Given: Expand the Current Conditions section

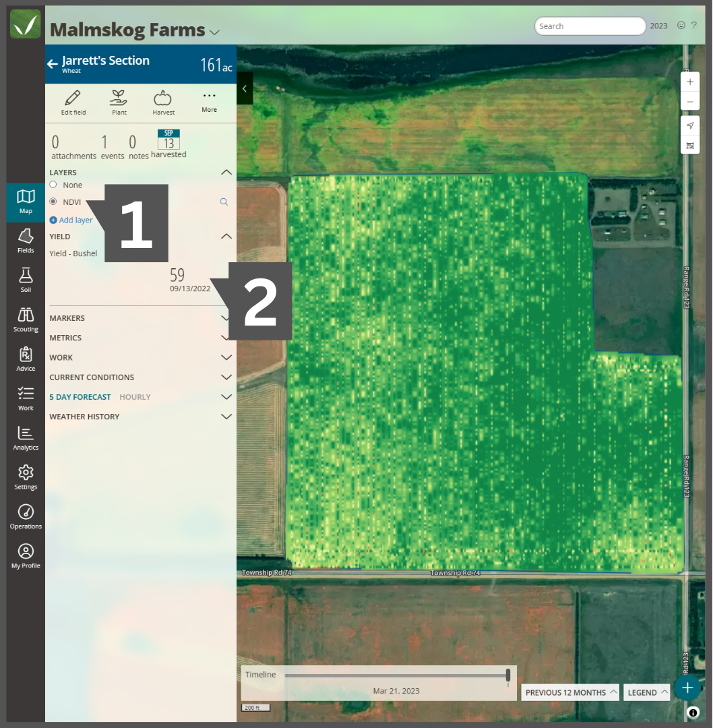Looking at the screenshot, I should (226, 377).
